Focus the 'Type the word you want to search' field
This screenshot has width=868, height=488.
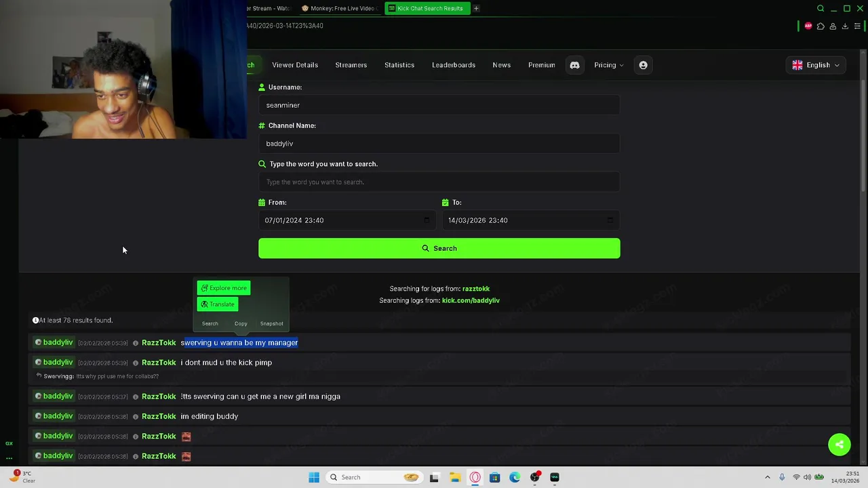(439, 182)
